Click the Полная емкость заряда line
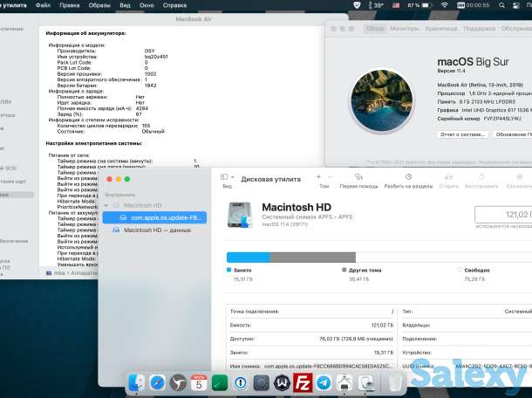The height and width of the screenshot is (398, 532). tap(103, 109)
